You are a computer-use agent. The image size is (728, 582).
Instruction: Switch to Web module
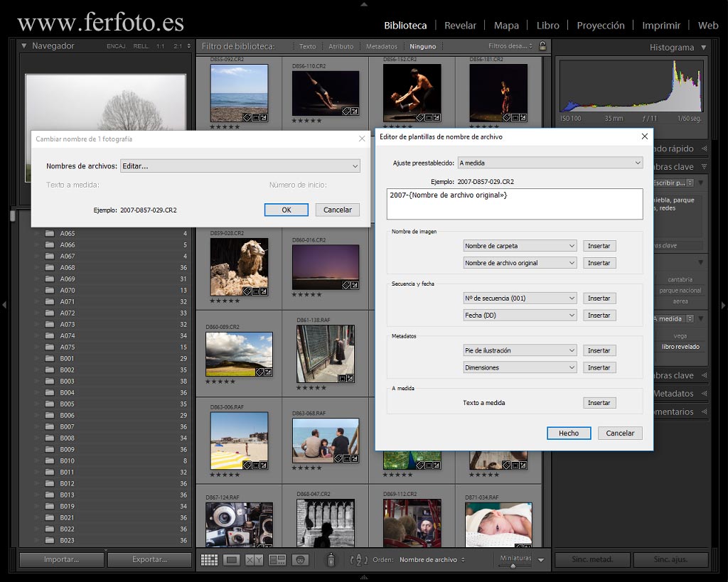click(708, 26)
